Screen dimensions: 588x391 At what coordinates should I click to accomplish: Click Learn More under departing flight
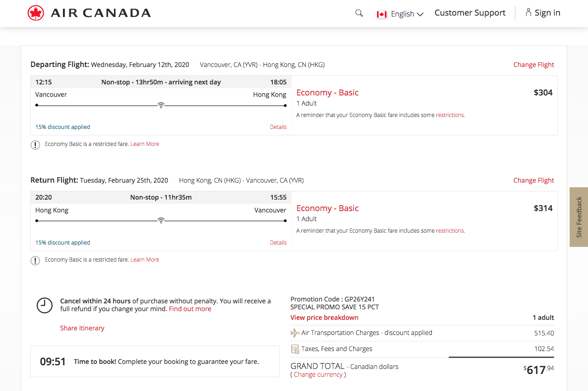pyautogui.click(x=145, y=144)
